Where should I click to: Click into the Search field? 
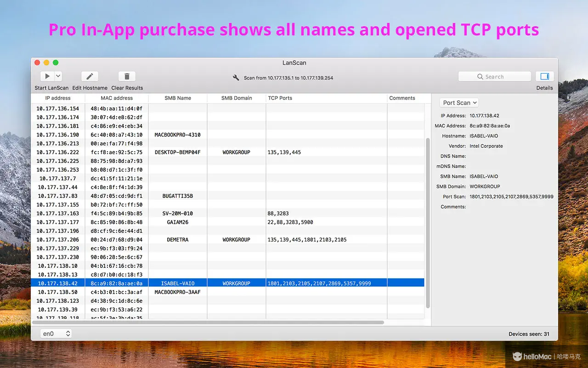[x=495, y=77]
